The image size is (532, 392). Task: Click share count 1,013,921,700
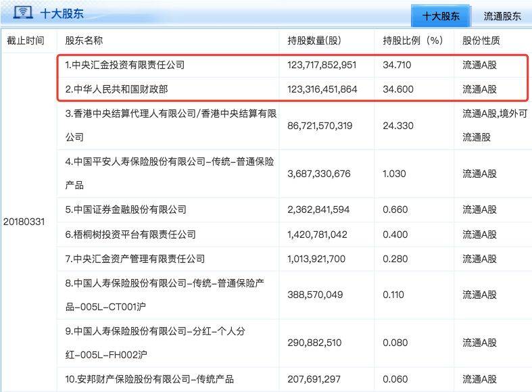coord(316,259)
